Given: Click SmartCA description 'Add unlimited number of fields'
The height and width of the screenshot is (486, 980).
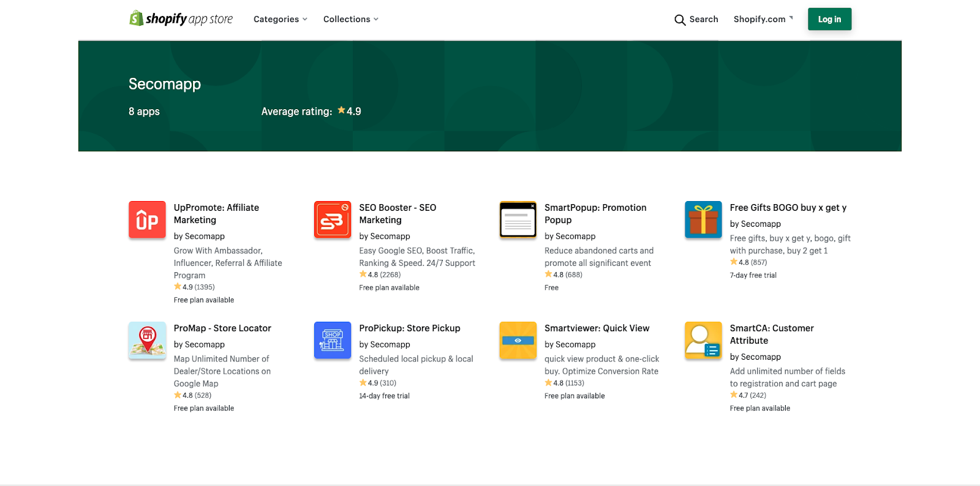Looking at the screenshot, I should (788, 378).
